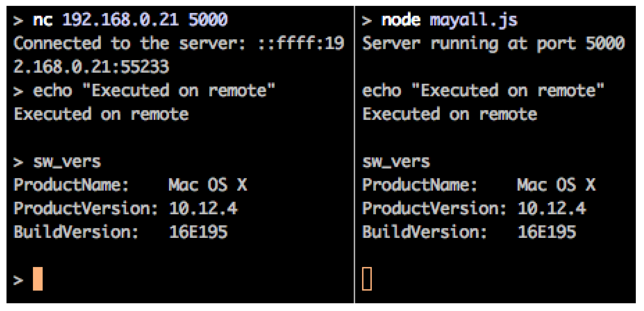
Task: Click the hollow cursor in the node server pane
Action: pos(367,279)
